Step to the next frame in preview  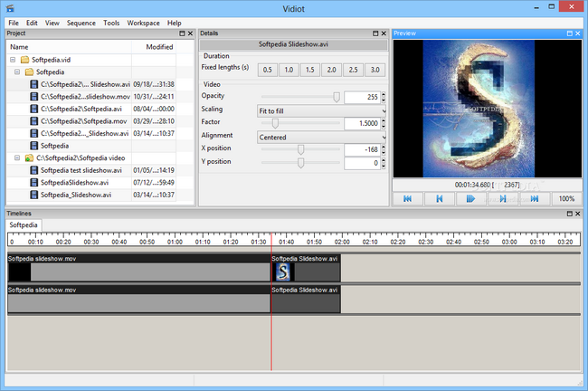click(502, 198)
